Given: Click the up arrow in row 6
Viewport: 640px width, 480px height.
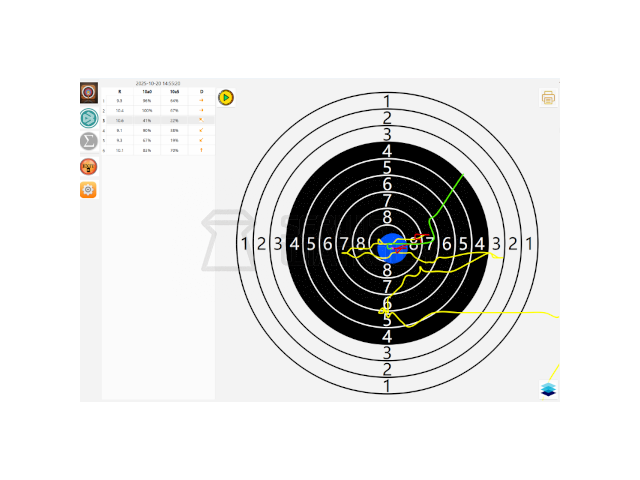Looking at the screenshot, I should (201, 150).
